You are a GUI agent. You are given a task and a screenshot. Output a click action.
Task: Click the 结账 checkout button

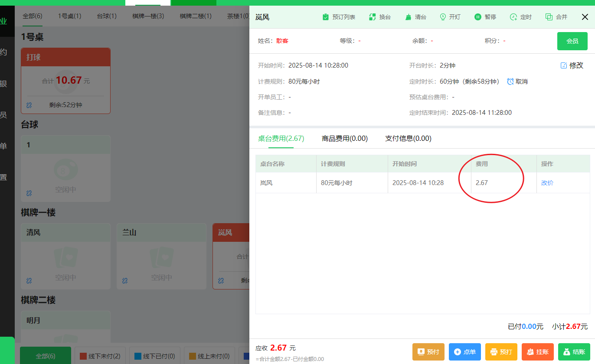574,352
